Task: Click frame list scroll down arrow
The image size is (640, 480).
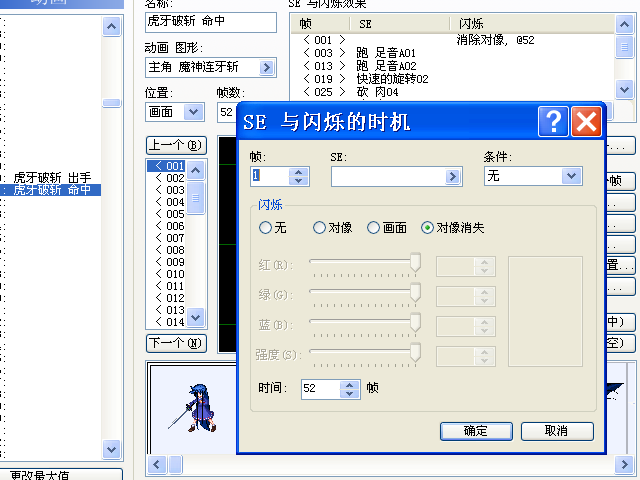Action: (196, 317)
